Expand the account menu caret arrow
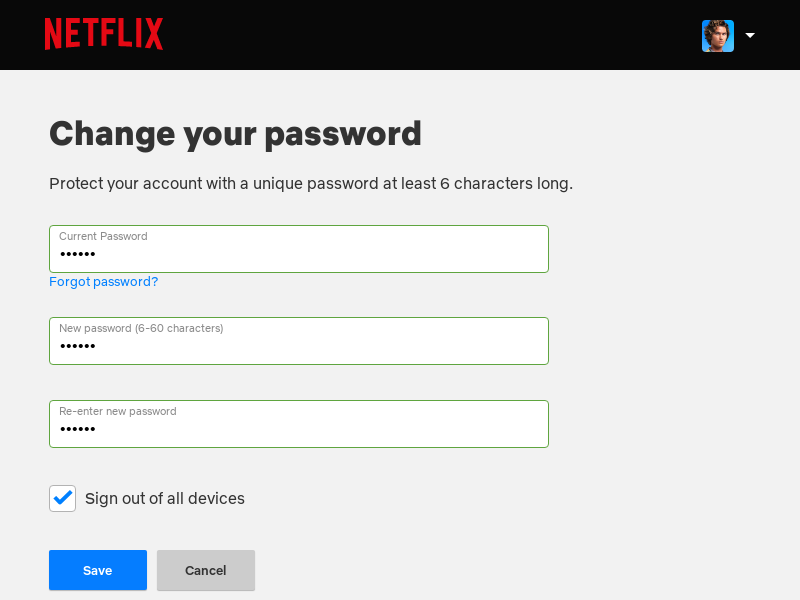Screen dimensions: 800x600 point(750,36)
